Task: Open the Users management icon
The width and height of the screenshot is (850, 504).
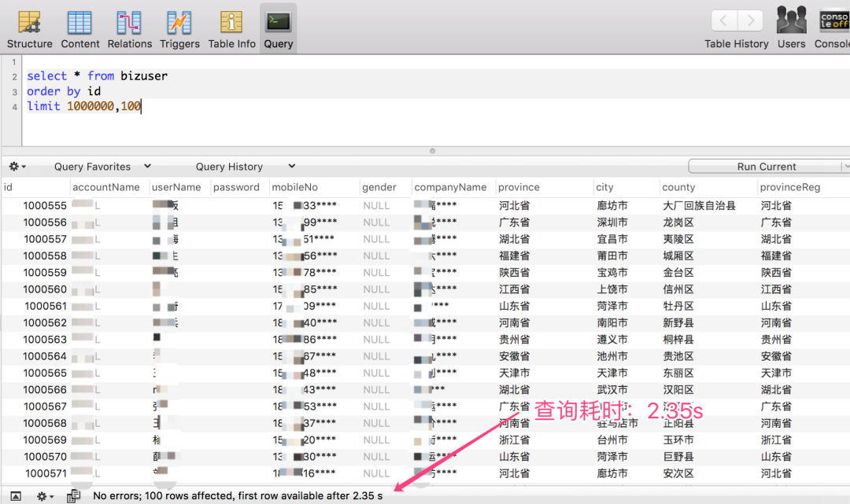Action: pyautogui.click(x=791, y=28)
